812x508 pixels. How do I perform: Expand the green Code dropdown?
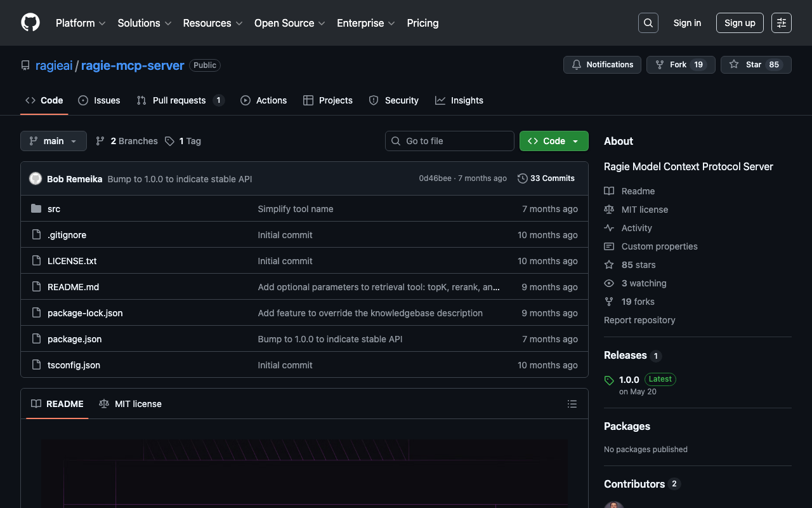click(x=553, y=141)
